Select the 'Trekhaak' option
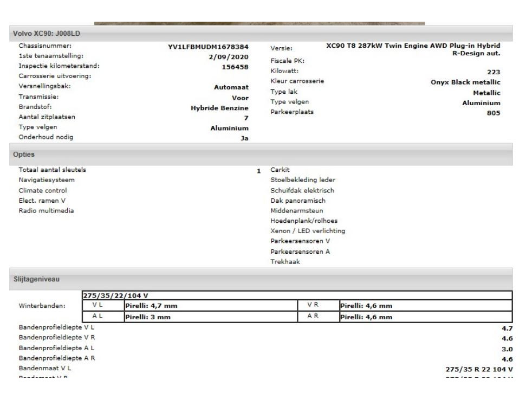 285,262
